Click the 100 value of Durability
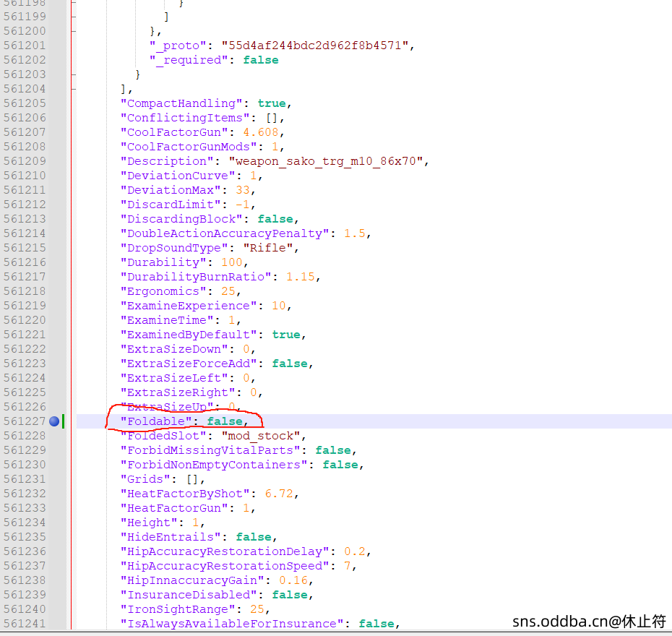Image resolution: width=672 pixels, height=636 pixels. click(232, 262)
